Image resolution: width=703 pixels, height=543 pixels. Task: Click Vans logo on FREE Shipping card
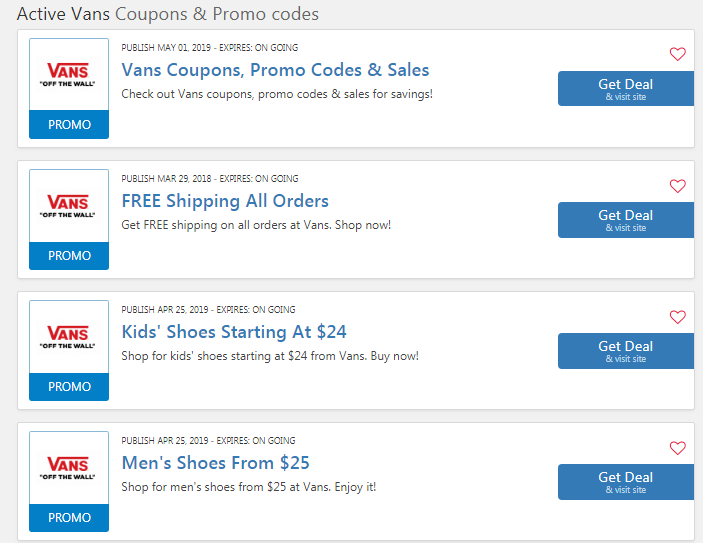point(68,206)
